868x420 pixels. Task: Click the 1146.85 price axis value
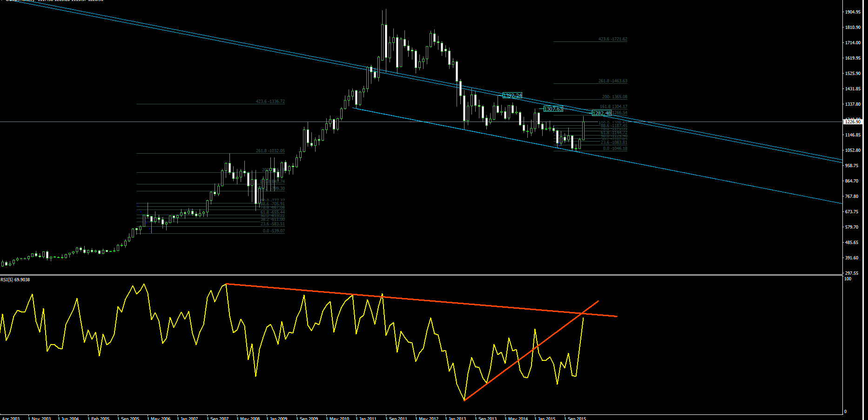[853, 135]
